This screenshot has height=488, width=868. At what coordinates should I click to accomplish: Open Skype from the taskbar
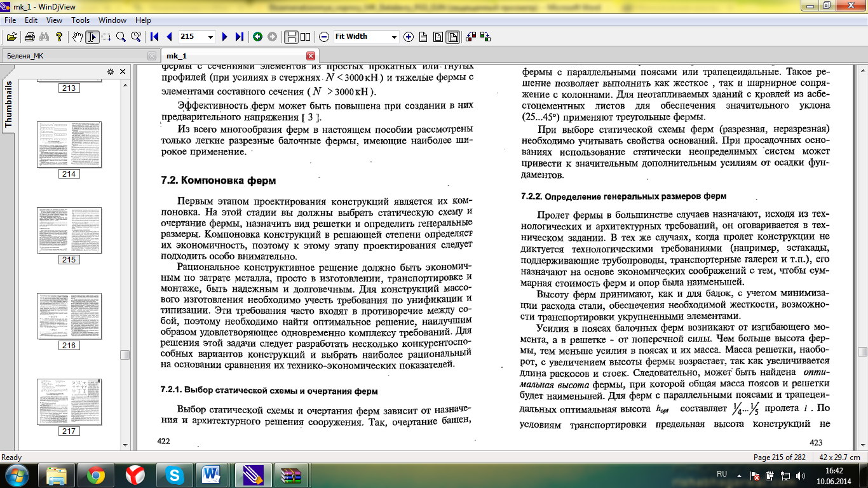[173, 475]
